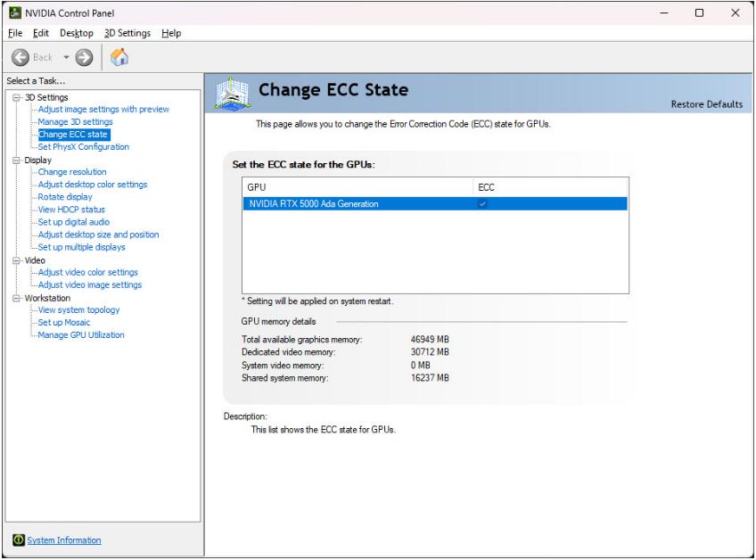The height and width of the screenshot is (560, 756).
Task: Open the File menu
Action: [x=12, y=33]
